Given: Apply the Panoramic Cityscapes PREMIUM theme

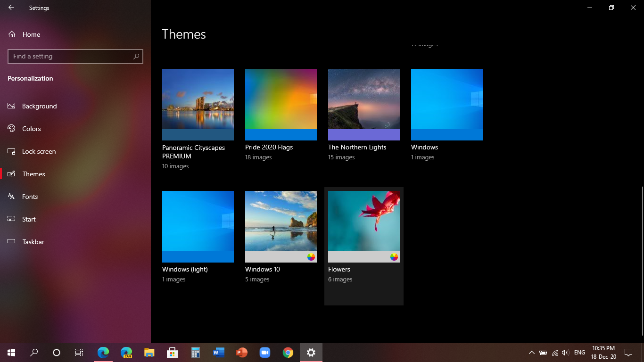Looking at the screenshot, I should click(x=198, y=105).
